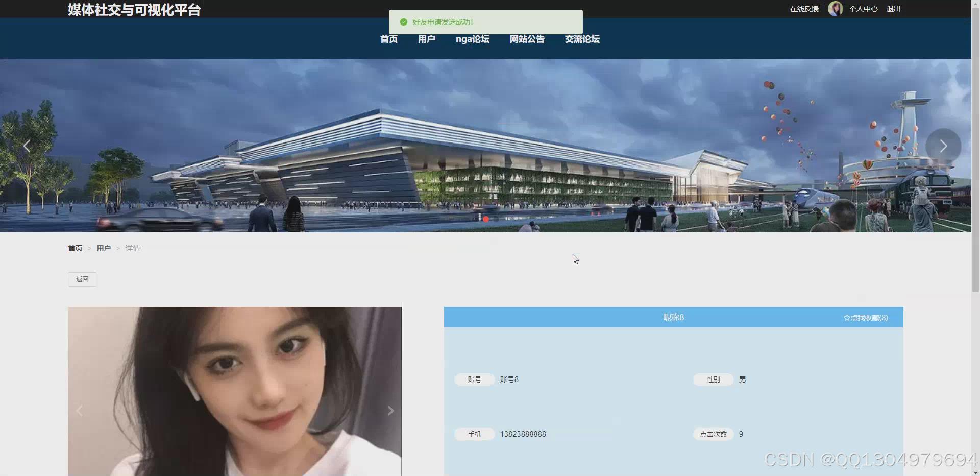Image resolution: width=980 pixels, height=476 pixels.
Task: Click 退出 to log out
Action: pyautogui.click(x=894, y=9)
